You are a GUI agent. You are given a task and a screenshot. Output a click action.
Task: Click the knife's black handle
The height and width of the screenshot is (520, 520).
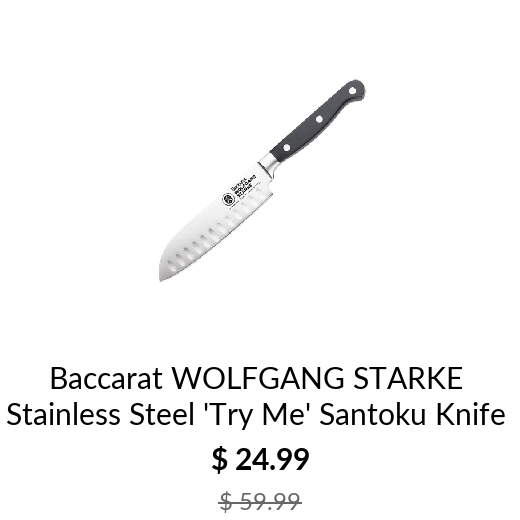point(318,121)
